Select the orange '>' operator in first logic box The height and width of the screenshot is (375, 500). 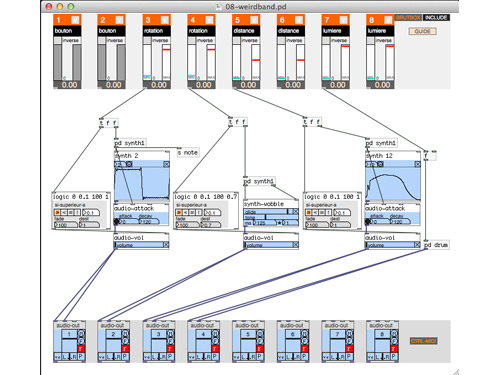point(57,212)
